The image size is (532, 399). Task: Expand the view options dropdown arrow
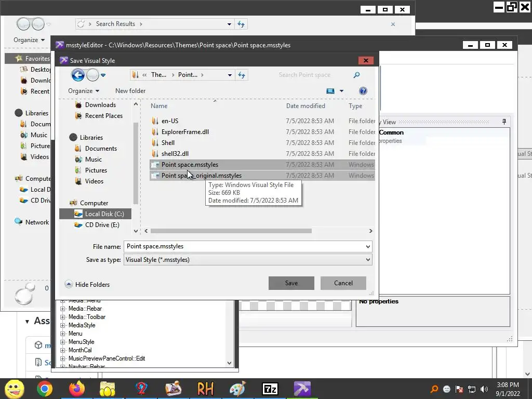tap(342, 91)
